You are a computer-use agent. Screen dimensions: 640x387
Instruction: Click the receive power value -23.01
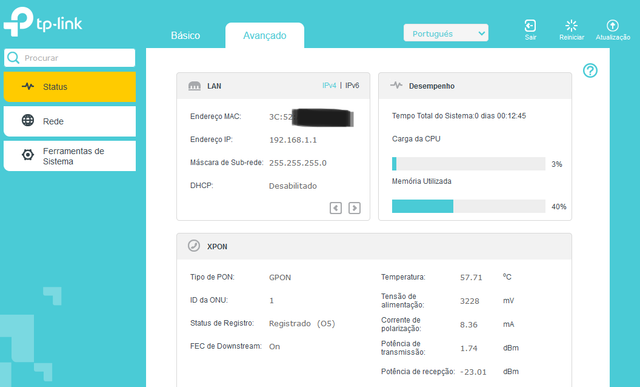(473, 372)
